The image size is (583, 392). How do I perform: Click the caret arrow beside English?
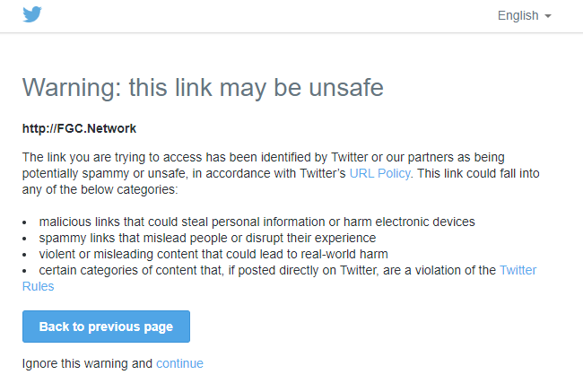pos(548,16)
